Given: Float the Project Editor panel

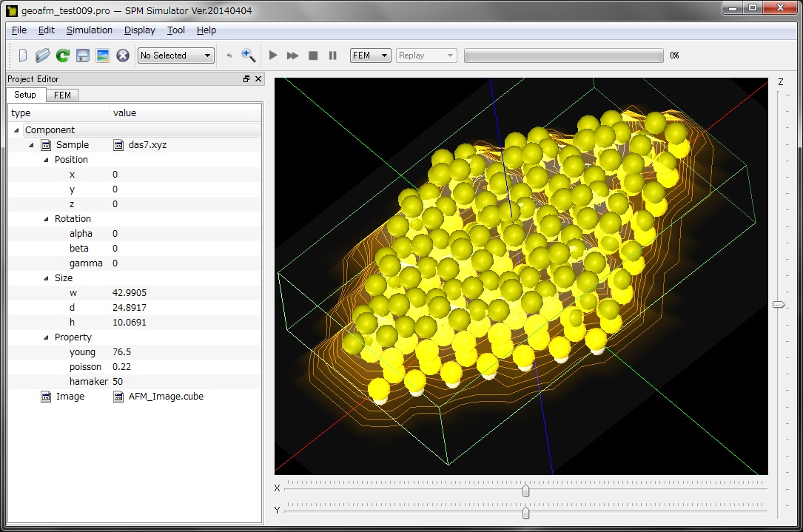Looking at the screenshot, I should [x=246, y=79].
